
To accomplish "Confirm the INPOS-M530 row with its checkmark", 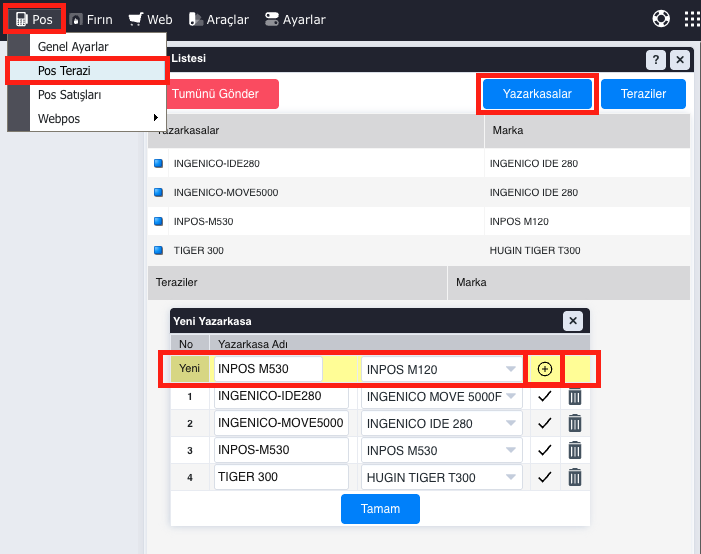I will point(544,450).
